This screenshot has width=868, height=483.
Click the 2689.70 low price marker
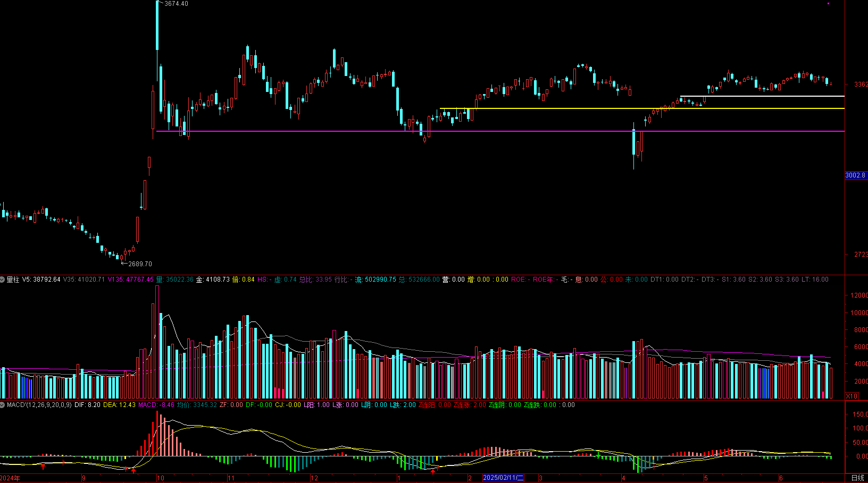coord(140,264)
